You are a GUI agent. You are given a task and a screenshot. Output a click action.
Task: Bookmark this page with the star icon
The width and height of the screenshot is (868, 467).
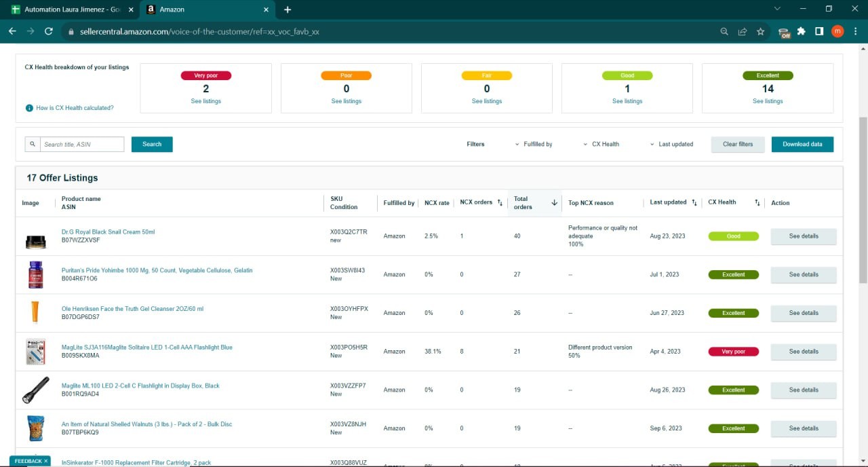pos(761,31)
